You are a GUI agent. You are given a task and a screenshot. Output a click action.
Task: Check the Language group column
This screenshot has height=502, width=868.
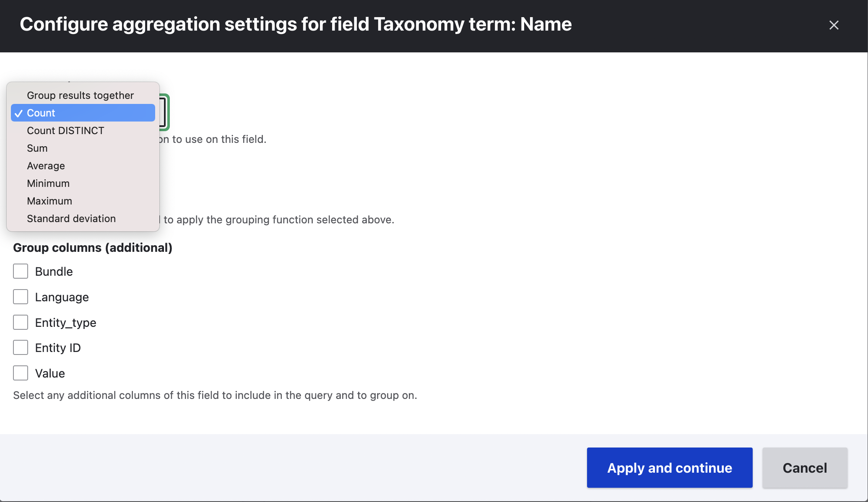tap(21, 297)
